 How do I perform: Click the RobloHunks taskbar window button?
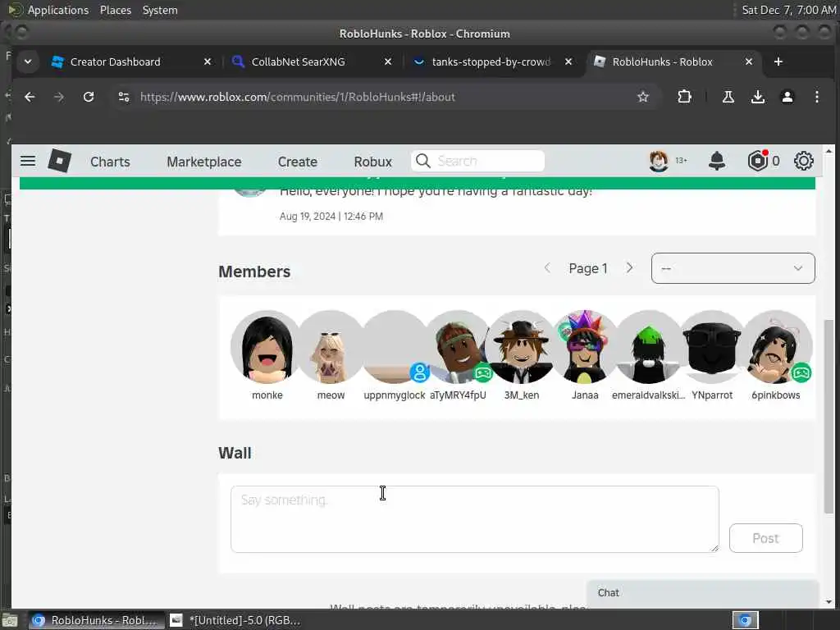click(95, 620)
